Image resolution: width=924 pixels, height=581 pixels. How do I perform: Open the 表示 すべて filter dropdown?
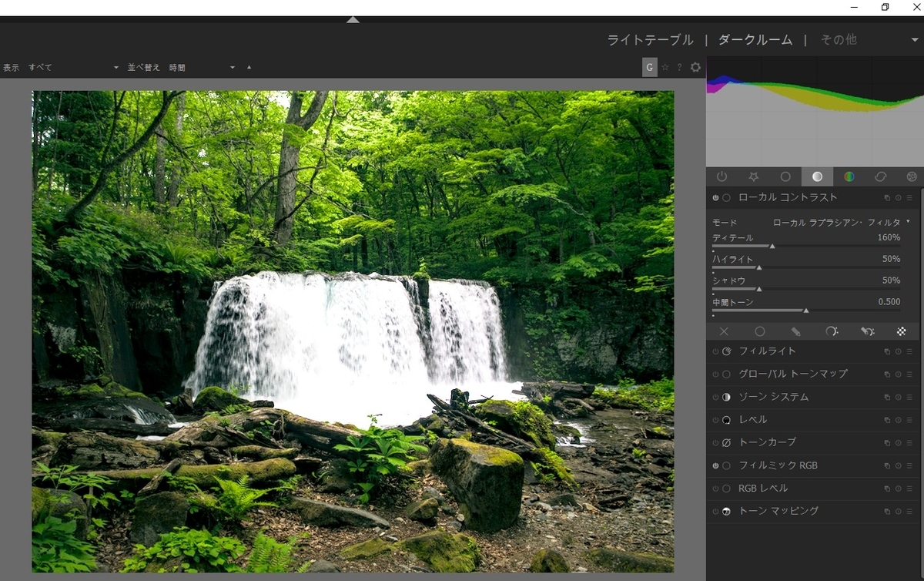pos(73,68)
